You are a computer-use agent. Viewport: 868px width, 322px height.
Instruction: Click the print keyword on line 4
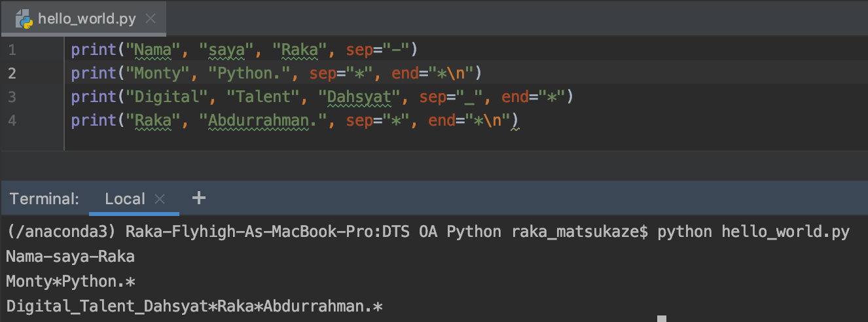pyautogui.click(x=92, y=120)
